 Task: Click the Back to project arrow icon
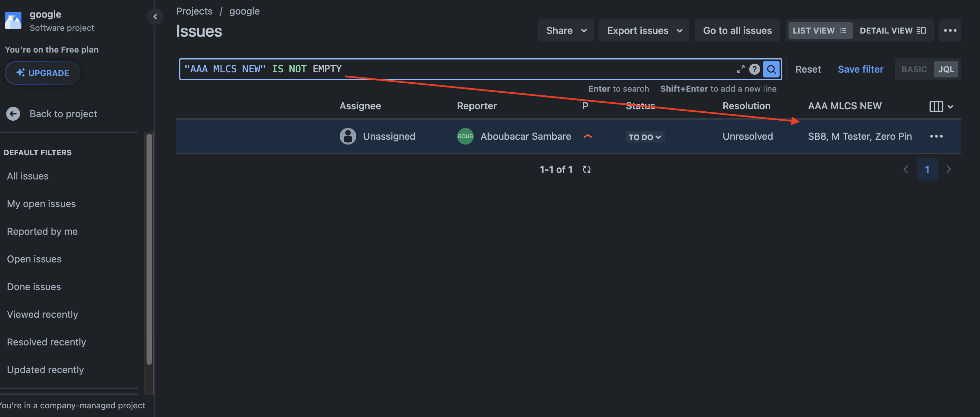[x=13, y=113]
